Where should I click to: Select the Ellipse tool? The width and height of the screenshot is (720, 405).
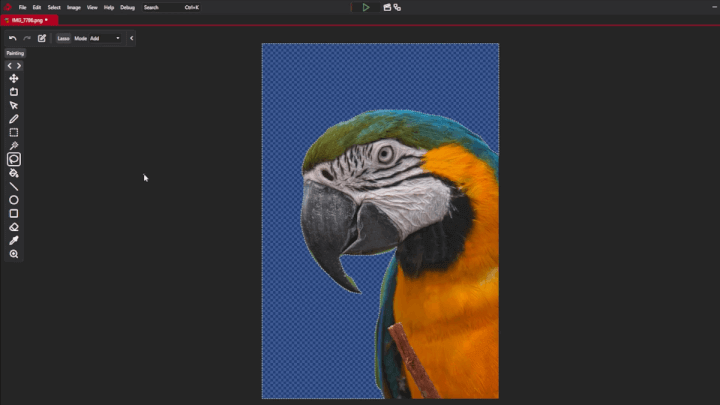click(14, 200)
